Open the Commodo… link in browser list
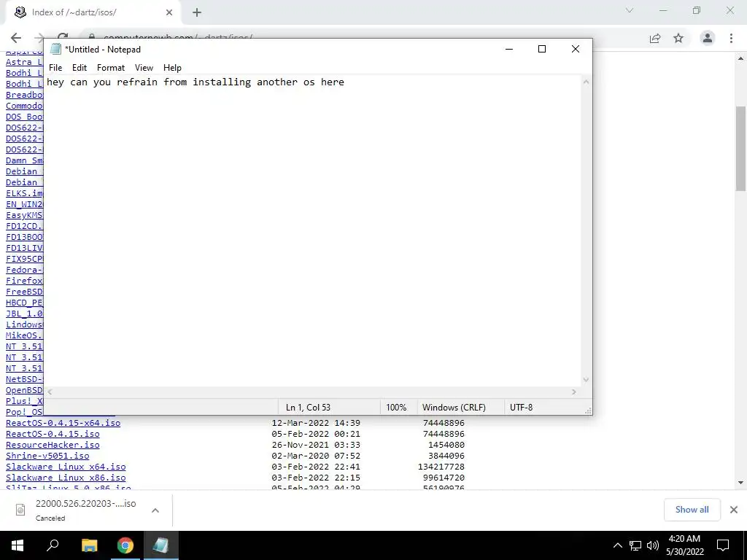 pyautogui.click(x=24, y=106)
